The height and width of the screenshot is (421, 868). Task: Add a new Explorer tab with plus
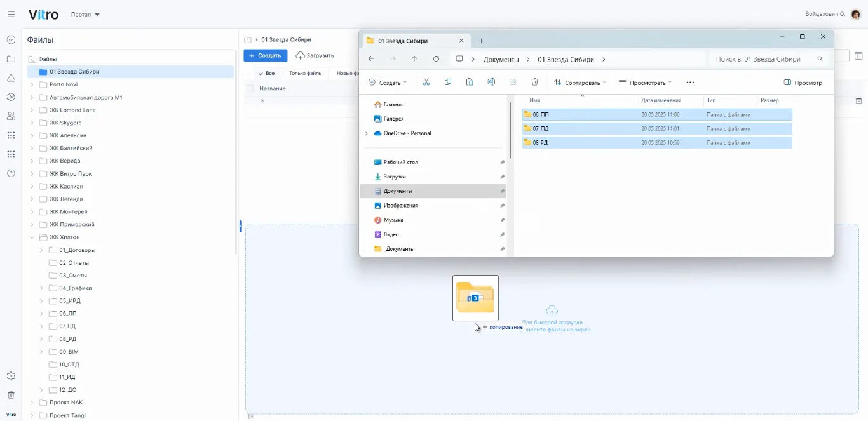(481, 41)
